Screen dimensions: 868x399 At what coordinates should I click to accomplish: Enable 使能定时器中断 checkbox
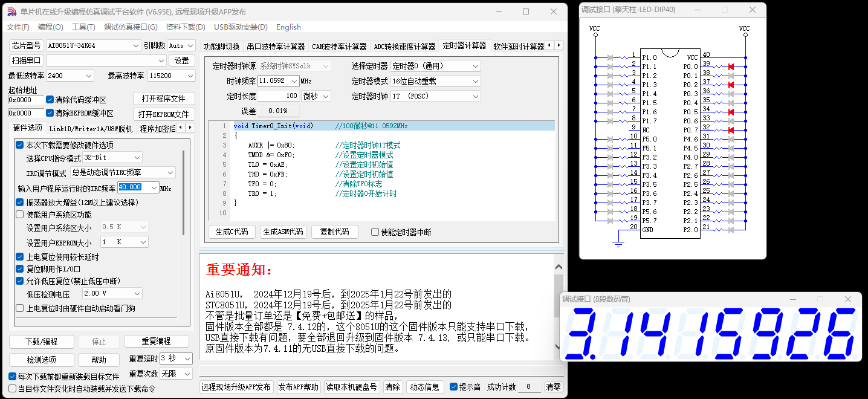pyautogui.click(x=375, y=232)
